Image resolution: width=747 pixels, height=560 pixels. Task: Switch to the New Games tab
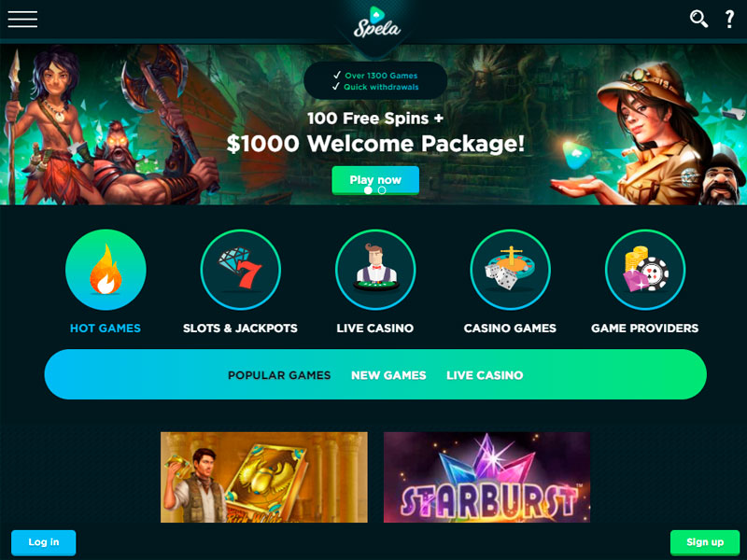coord(388,375)
